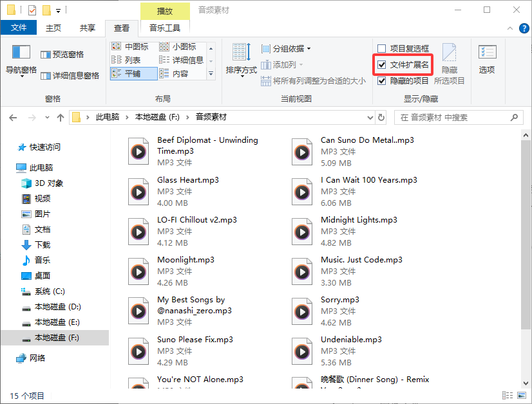Select 小图标 small icons layout
The width and height of the screenshot is (532, 404).
(178, 47)
